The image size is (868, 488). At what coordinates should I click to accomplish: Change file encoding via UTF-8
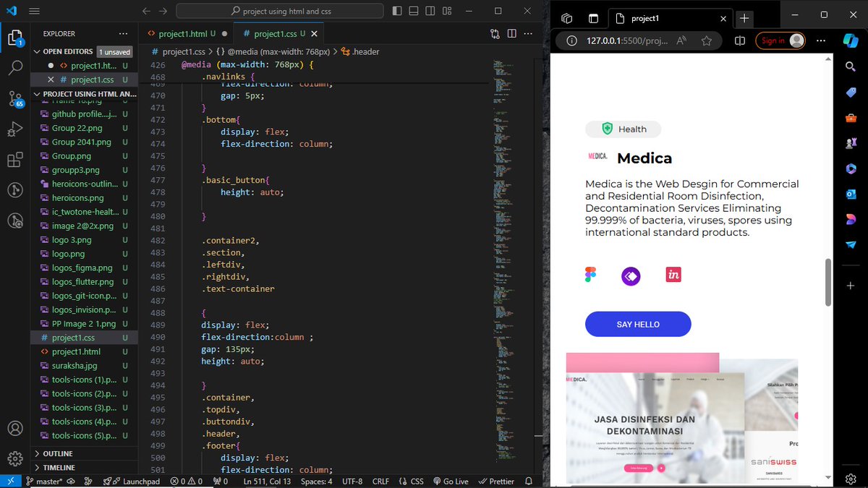[x=352, y=481]
